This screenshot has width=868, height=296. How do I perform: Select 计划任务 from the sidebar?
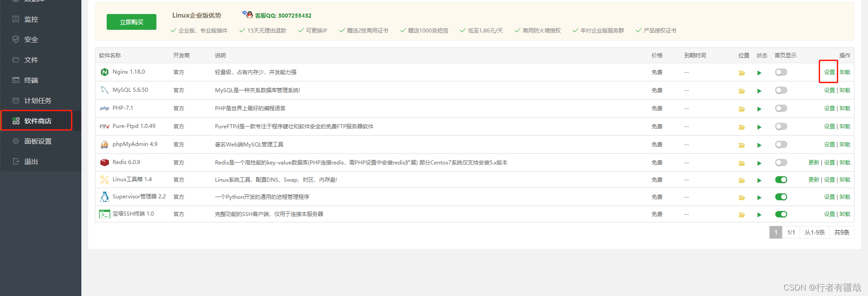click(38, 101)
